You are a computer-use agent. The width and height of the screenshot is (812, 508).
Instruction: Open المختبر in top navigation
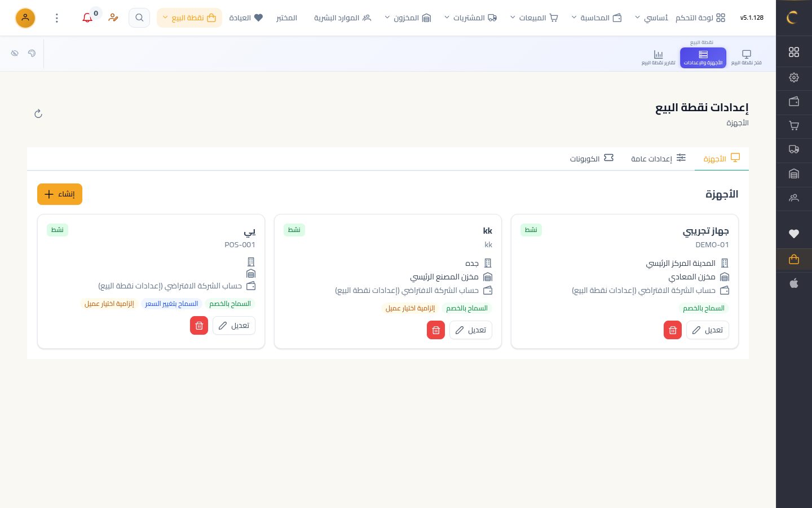coord(286,18)
